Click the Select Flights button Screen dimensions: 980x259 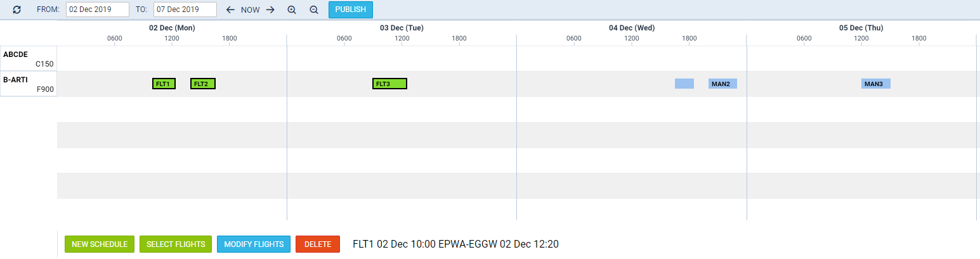[176, 244]
